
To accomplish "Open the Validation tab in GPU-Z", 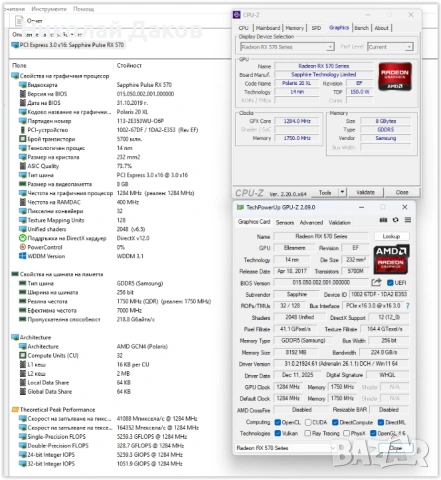I will coord(339,222).
